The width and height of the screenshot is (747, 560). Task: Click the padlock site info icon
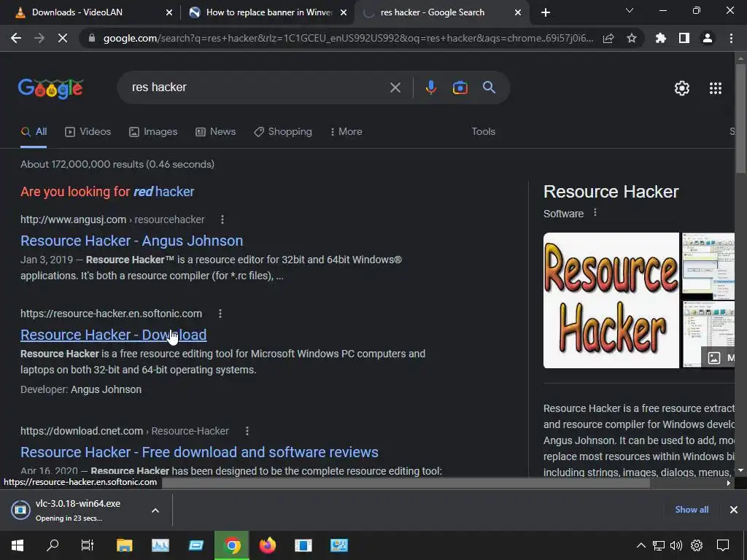pos(92,38)
